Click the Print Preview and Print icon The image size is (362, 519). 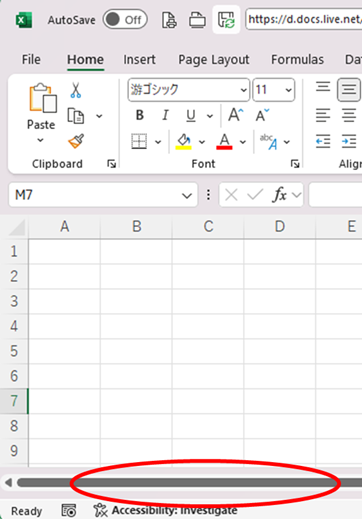pos(169,20)
